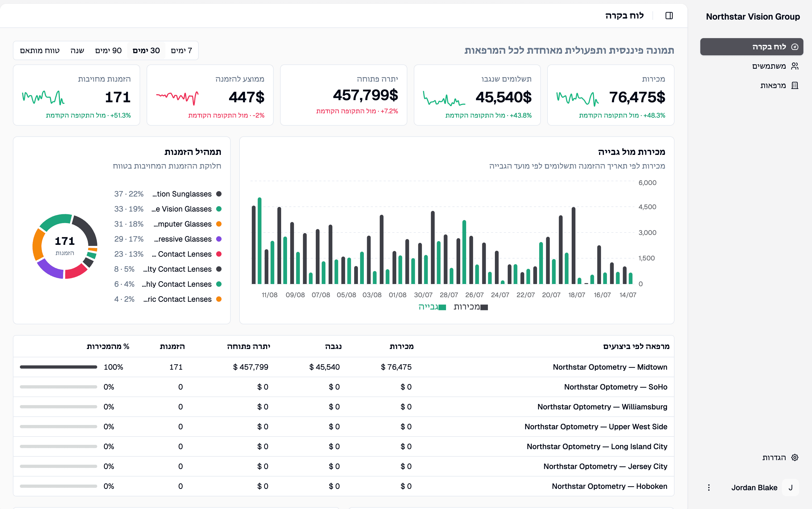Image resolution: width=812 pixels, height=509 pixels.
Task: Open Jordan Blake three-dot menu
Action: point(709,488)
